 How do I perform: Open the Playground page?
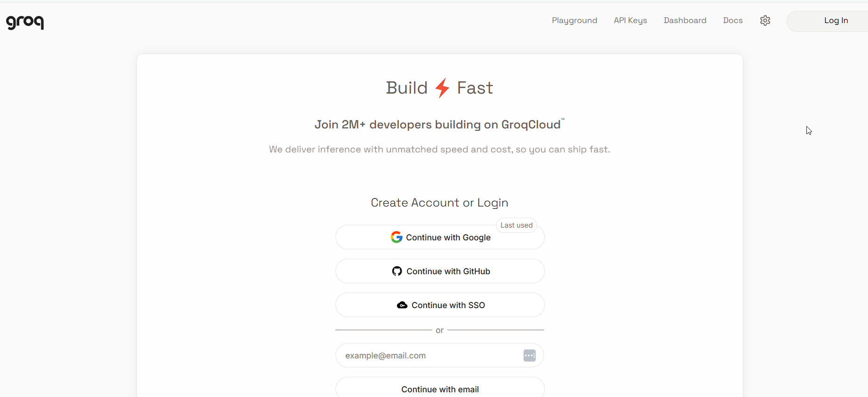(574, 21)
